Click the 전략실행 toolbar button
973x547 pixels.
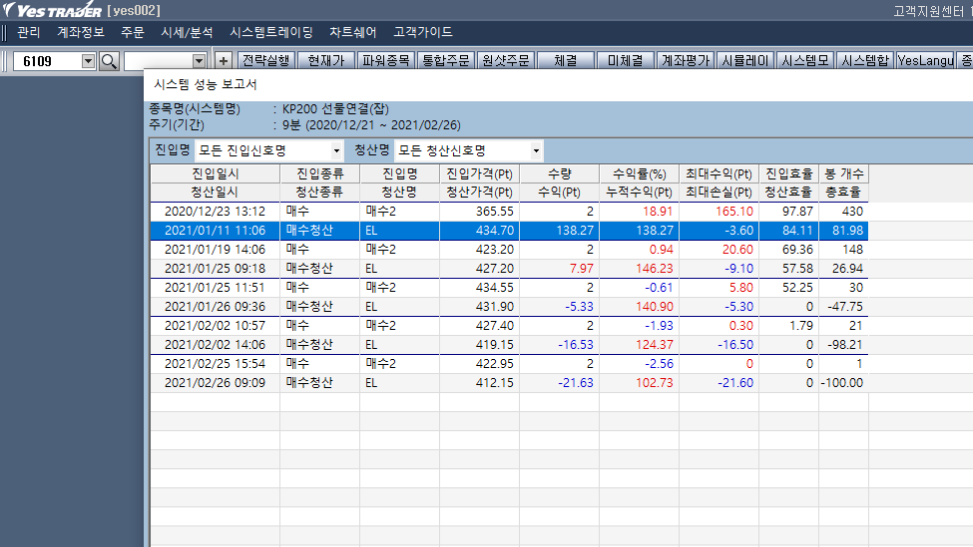tap(266, 61)
